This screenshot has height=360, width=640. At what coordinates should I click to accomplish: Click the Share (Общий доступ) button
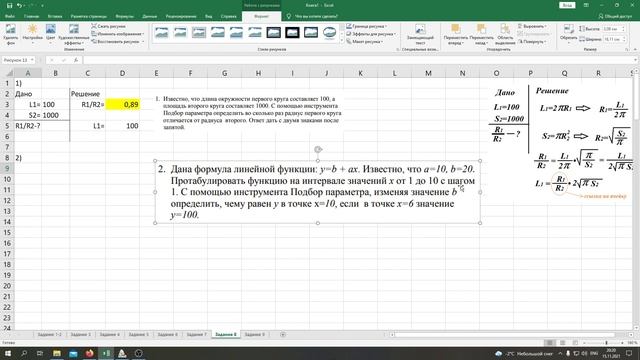(x=615, y=16)
